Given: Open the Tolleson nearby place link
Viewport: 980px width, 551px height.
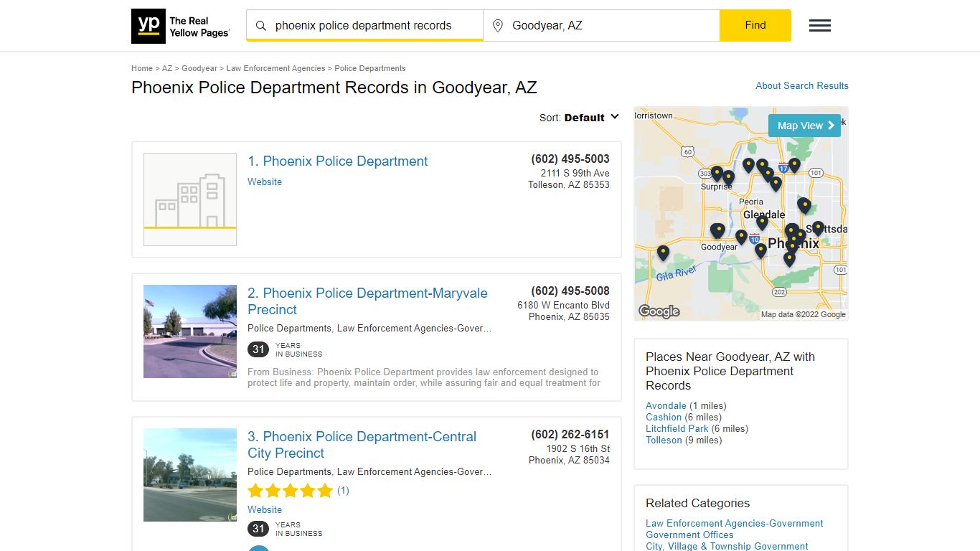Looking at the screenshot, I should [x=664, y=441].
